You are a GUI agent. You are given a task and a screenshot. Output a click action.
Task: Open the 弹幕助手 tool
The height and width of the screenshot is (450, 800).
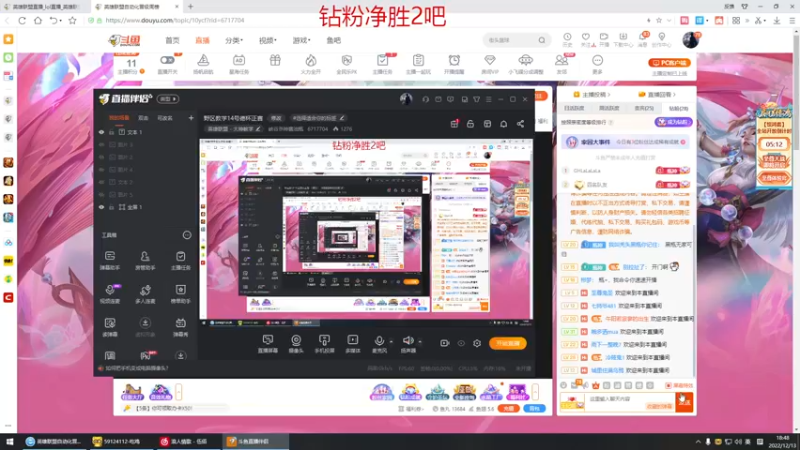point(110,260)
